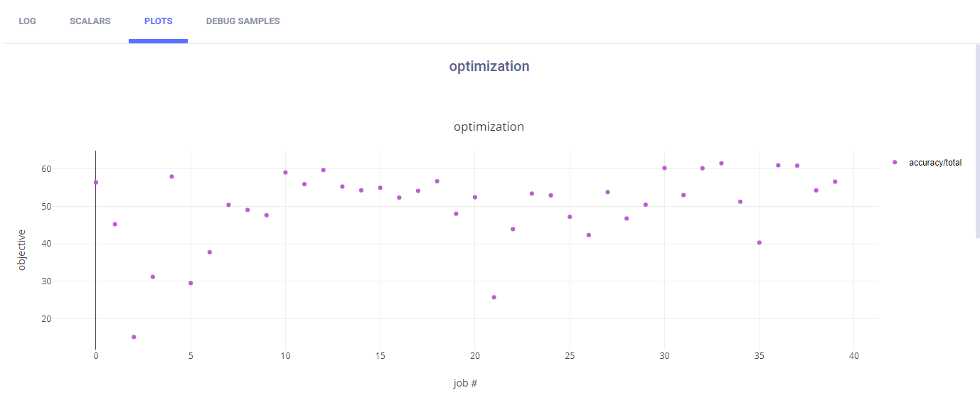This screenshot has width=980, height=415.
Task: Select the PLOTS tab
Action: pyautogui.click(x=158, y=21)
